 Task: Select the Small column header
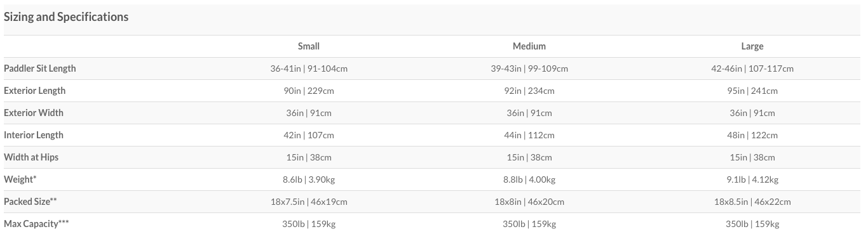click(309, 46)
